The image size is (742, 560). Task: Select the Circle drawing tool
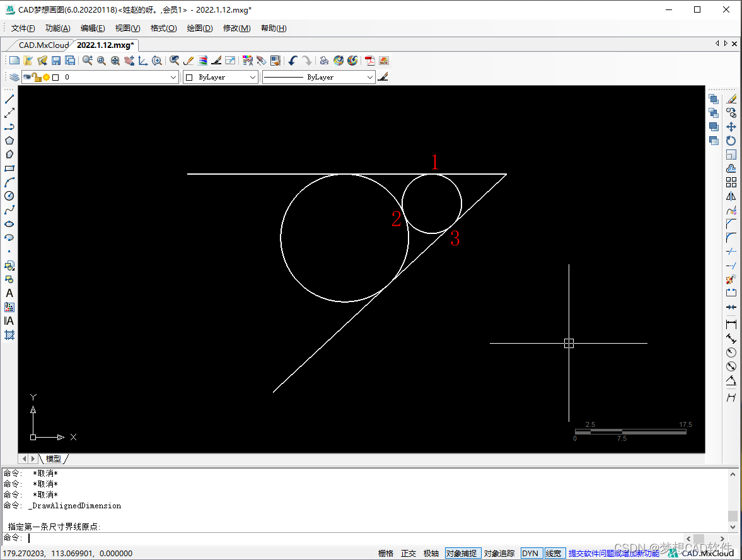[9, 196]
